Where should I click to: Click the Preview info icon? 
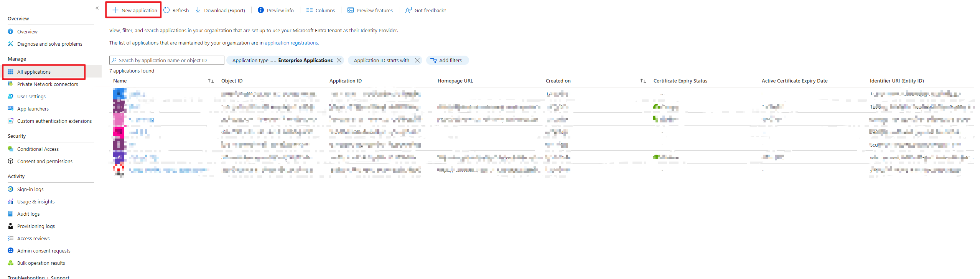click(x=261, y=10)
